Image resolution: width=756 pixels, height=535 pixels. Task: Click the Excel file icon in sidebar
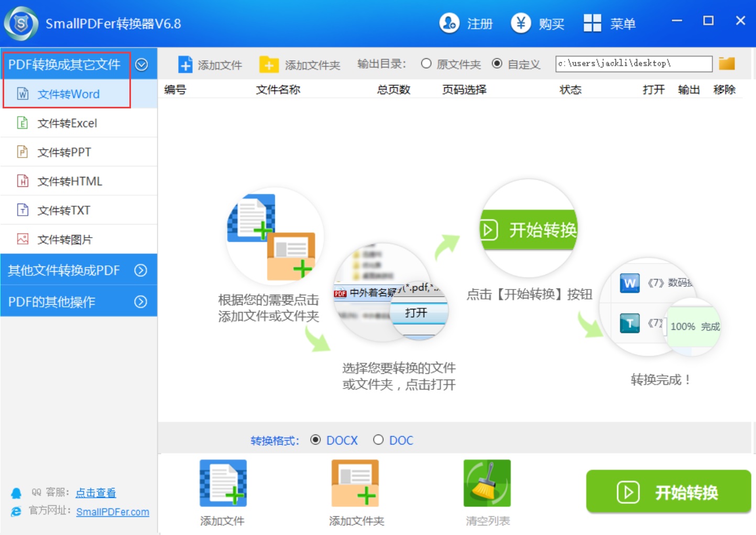23,123
